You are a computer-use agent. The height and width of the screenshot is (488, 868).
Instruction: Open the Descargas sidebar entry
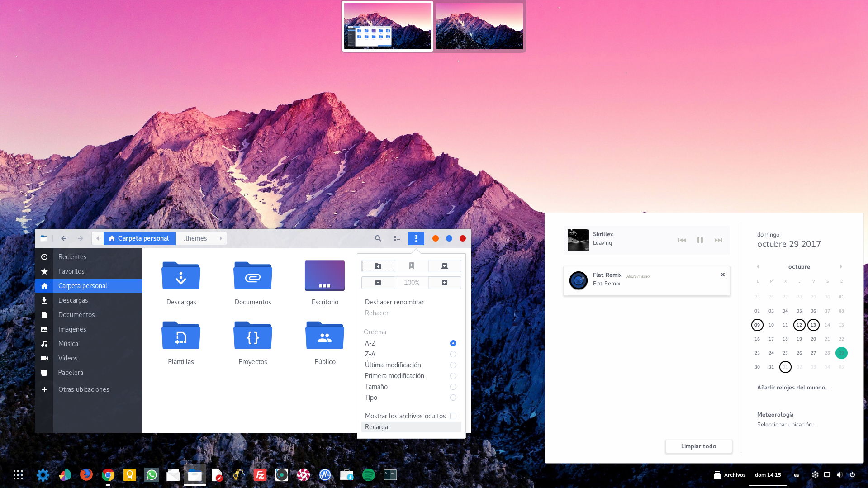[x=89, y=300]
